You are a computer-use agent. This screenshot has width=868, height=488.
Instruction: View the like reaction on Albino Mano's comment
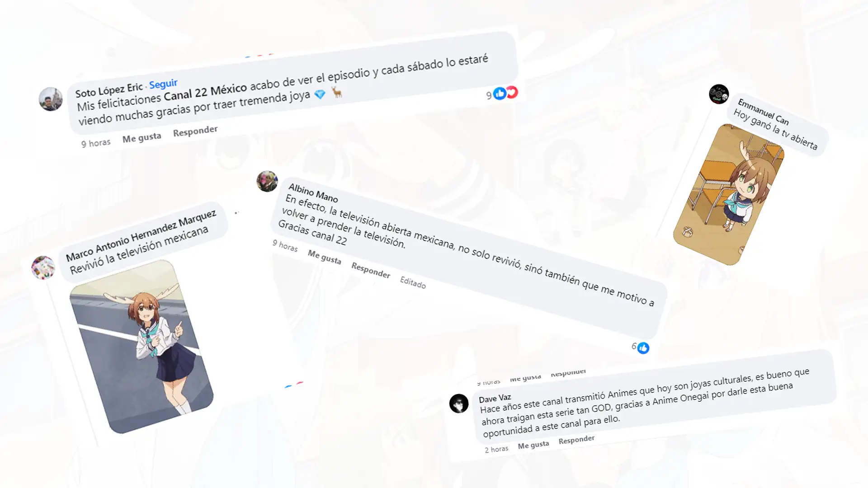point(643,348)
